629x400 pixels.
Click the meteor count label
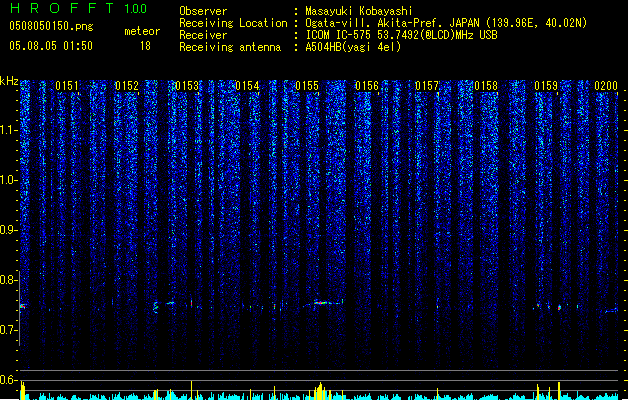142,31
